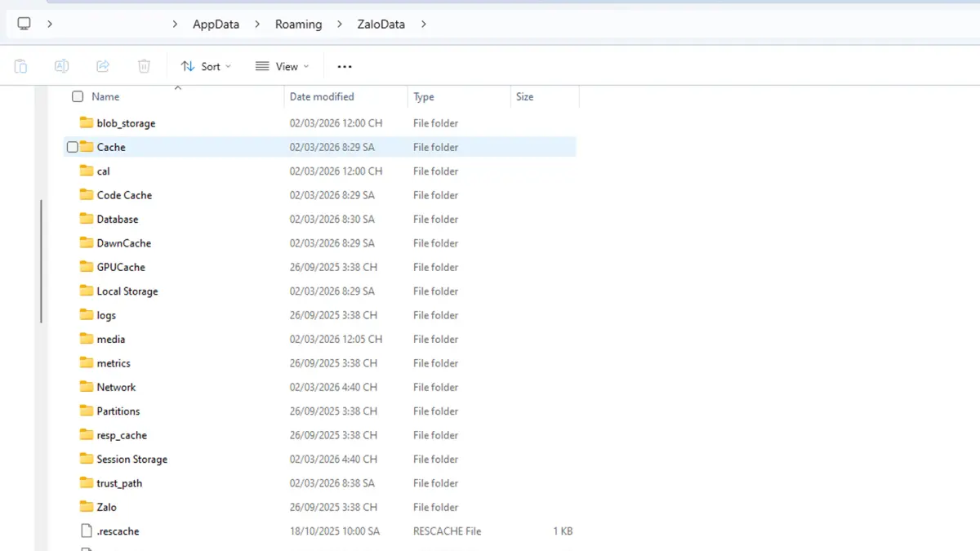The image size is (980, 551).
Task: Tick the Cache folder checkbox
Action: [73, 147]
